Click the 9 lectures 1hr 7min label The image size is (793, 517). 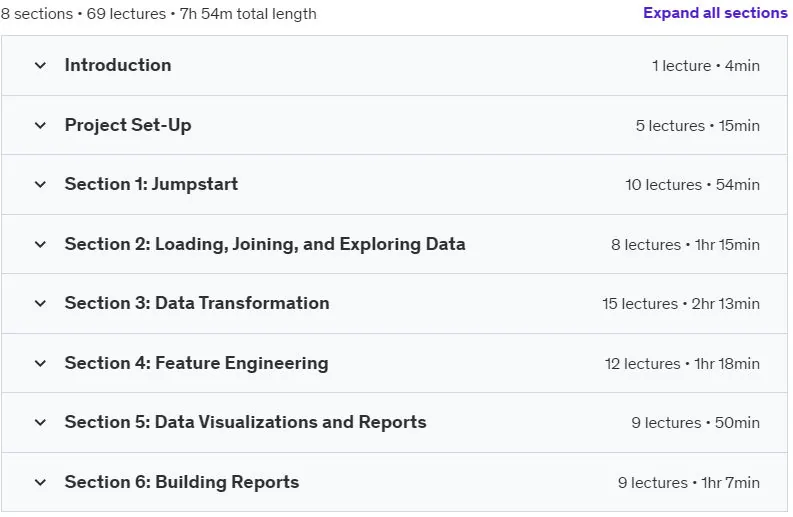(x=689, y=483)
